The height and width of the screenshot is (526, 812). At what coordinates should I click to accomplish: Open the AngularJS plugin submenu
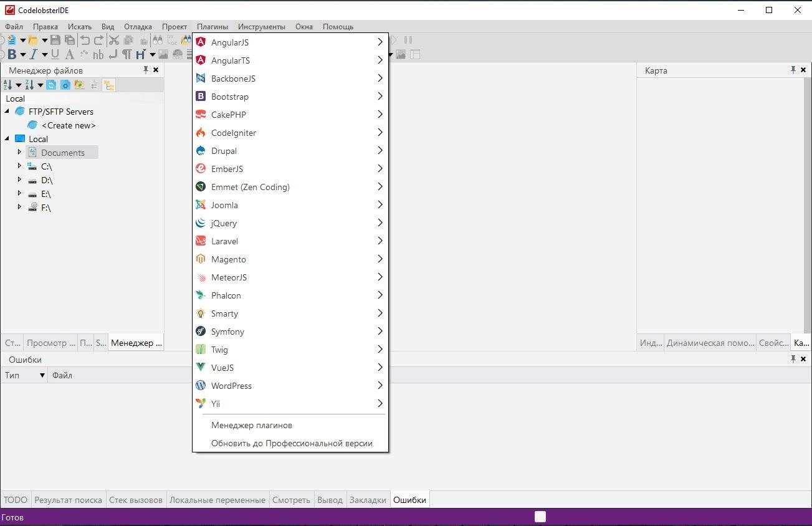pyautogui.click(x=290, y=42)
